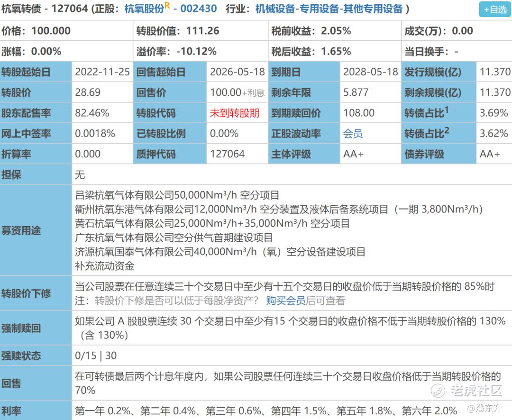Click the +自选 button
The image size is (512, 420).
coord(495,9)
